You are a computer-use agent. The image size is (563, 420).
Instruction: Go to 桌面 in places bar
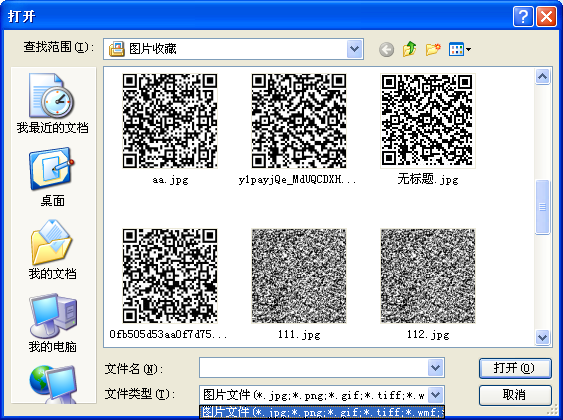click(52, 177)
